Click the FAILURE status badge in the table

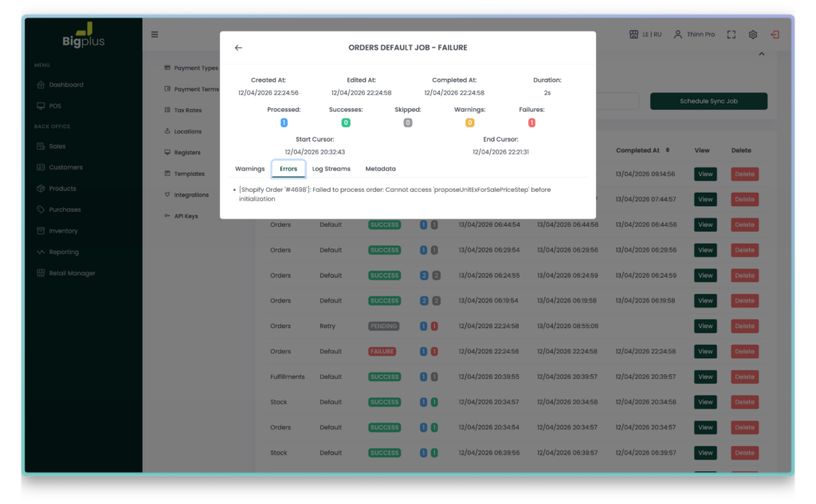(382, 352)
